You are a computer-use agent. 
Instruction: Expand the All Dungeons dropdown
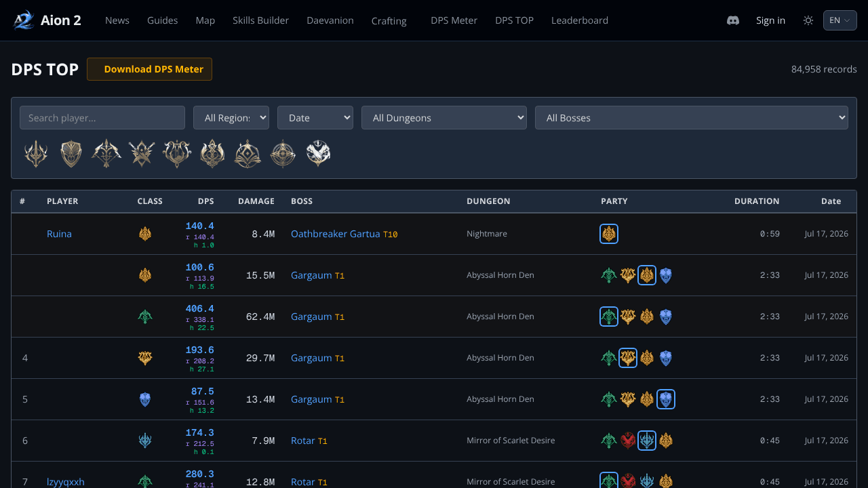tap(444, 118)
